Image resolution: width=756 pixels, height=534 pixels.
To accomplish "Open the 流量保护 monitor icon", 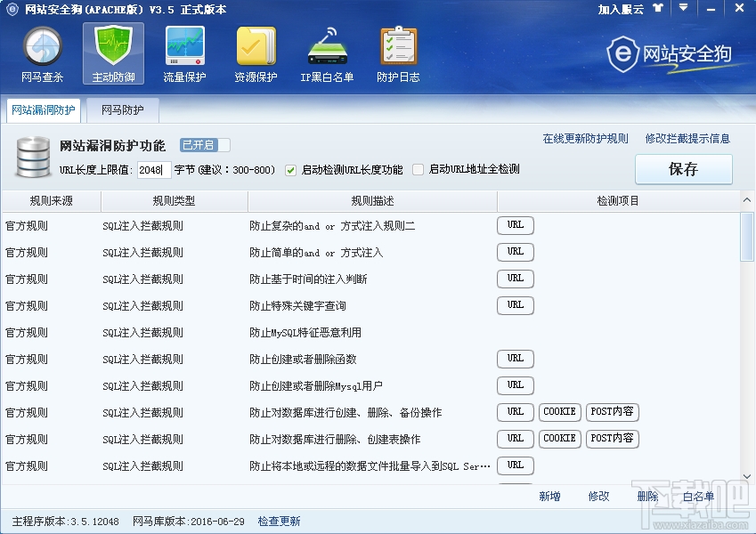I will point(184,54).
